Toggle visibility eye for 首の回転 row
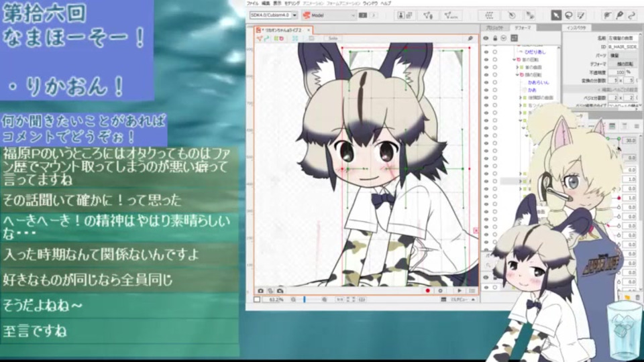Screen dimensions: 644x362 pos(486,60)
